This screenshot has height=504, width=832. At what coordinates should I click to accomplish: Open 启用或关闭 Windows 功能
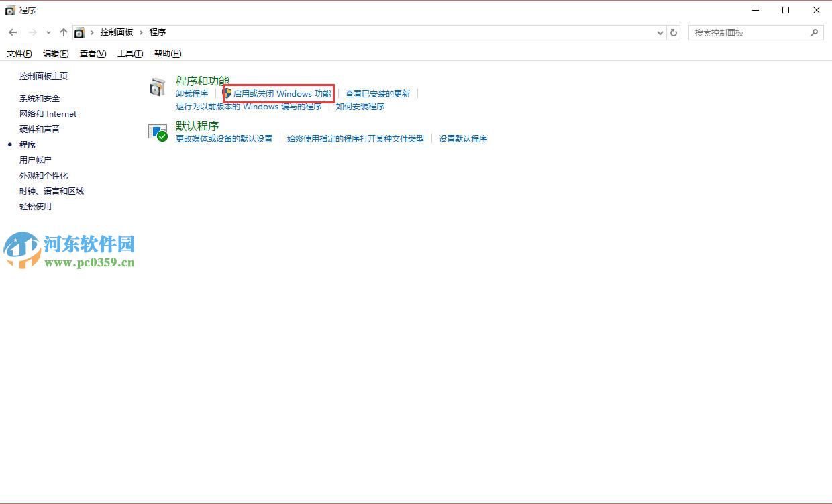(x=282, y=93)
